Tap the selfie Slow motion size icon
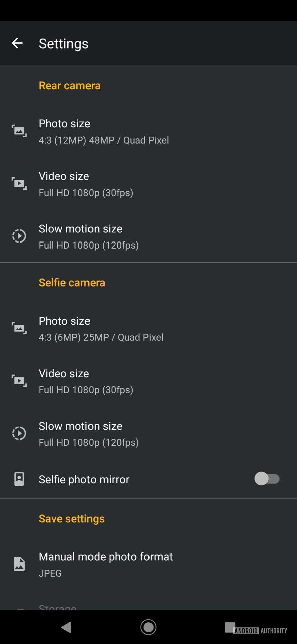The height and width of the screenshot is (644, 297). 19,433
